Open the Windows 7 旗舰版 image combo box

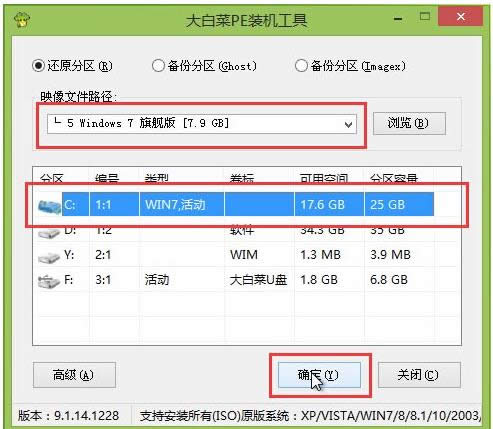pos(202,124)
